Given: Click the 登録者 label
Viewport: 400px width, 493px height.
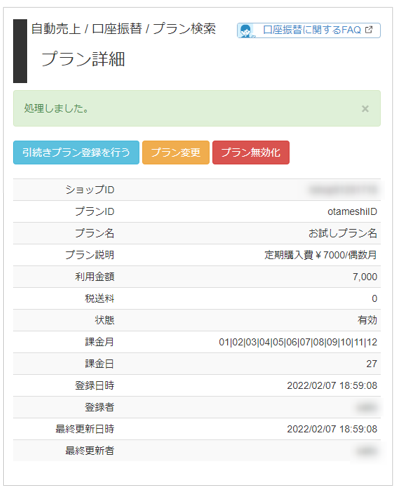Looking at the screenshot, I should [x=100, y=407].
